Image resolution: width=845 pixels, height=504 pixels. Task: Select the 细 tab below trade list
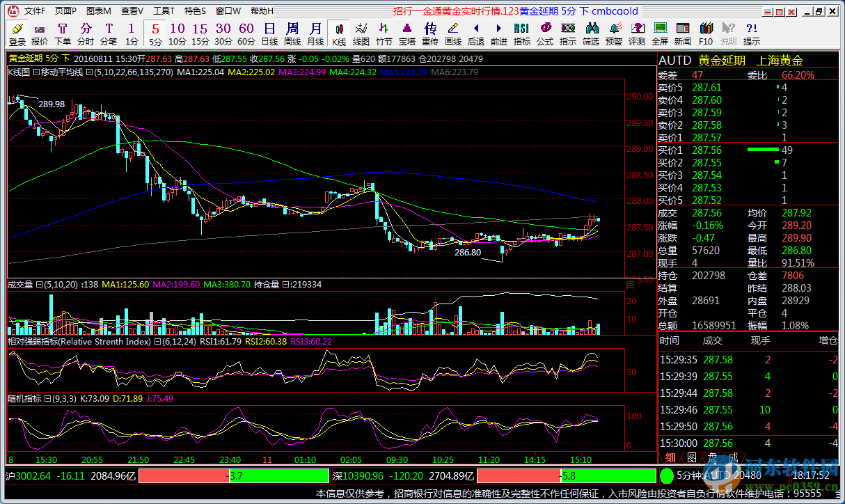670,457
